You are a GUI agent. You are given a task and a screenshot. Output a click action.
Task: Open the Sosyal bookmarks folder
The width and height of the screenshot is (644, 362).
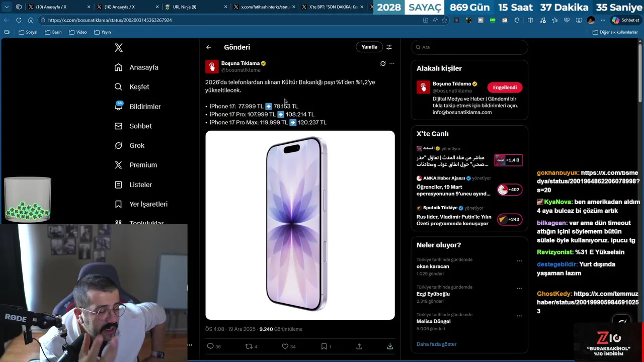coord(28,32)
